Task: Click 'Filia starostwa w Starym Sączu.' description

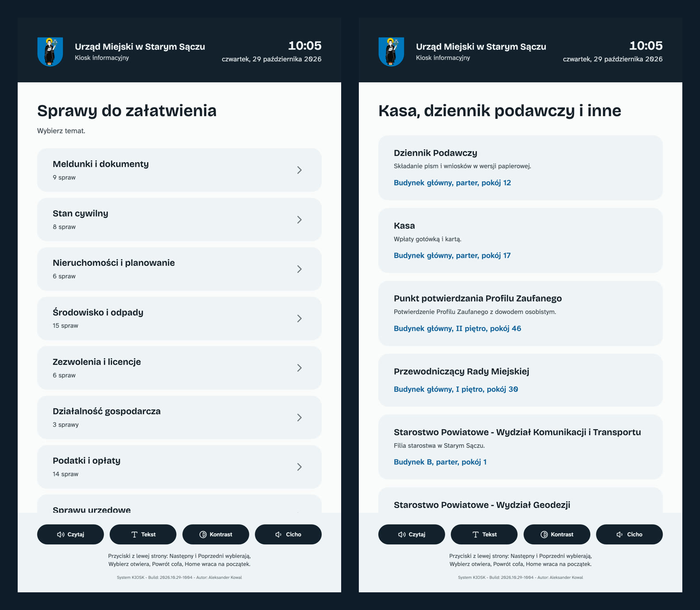Action: point(439,446)
